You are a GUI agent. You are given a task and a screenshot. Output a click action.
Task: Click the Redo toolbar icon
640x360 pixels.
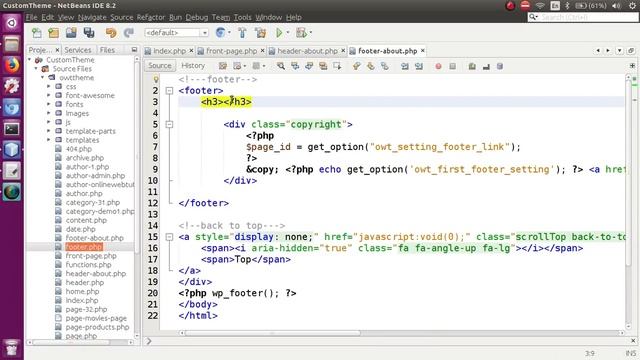129,33
